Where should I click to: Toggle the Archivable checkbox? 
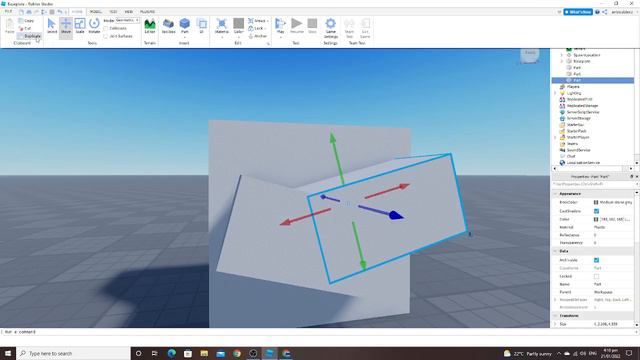596,260
